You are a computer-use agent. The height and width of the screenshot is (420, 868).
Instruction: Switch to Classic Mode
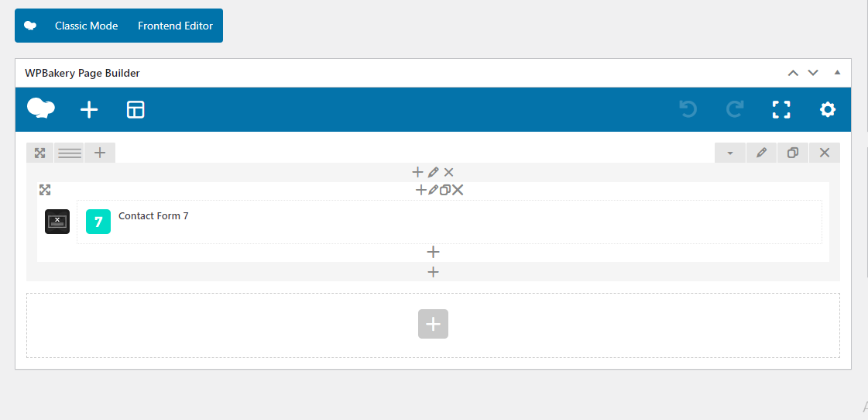click(x=87, y=26)
